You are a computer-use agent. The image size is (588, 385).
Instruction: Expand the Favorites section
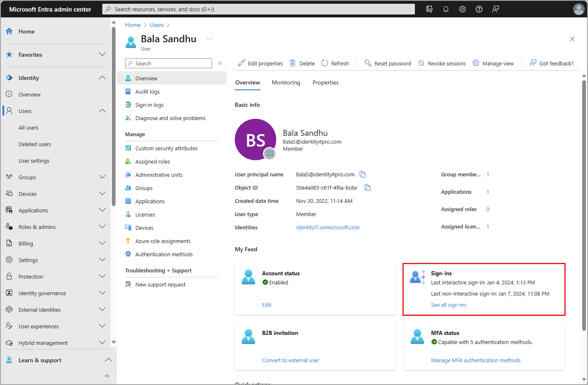tap(102, 54)
